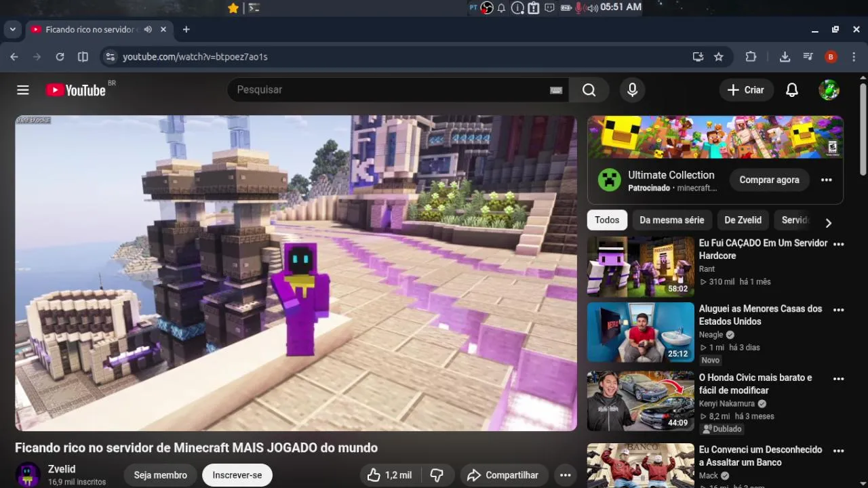Like the video with thumbs up
Screen dimensions: 868x488
[x=389, y=475]
